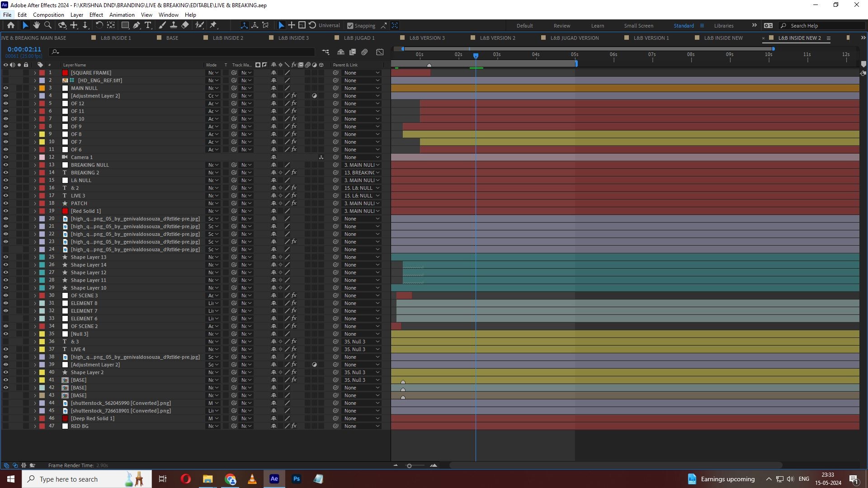Select the Pen tool
This screenshot has width=868, height=488.
pyautogui.click(x=137, y=25)
